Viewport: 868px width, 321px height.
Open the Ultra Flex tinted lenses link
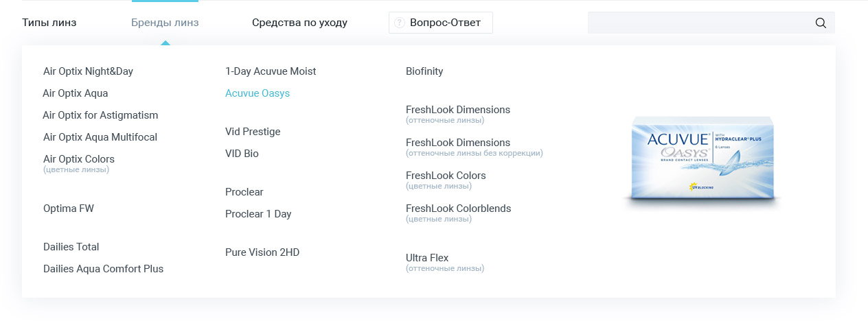[x=427, y=258]
